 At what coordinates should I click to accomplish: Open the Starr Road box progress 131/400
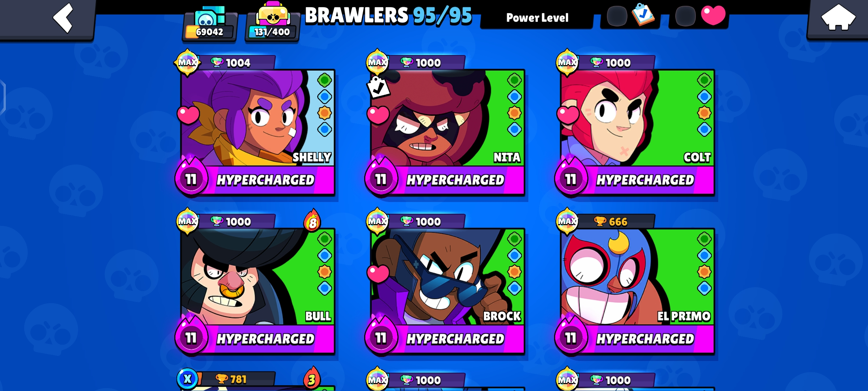pyautogui.click(x=272, y=22)
